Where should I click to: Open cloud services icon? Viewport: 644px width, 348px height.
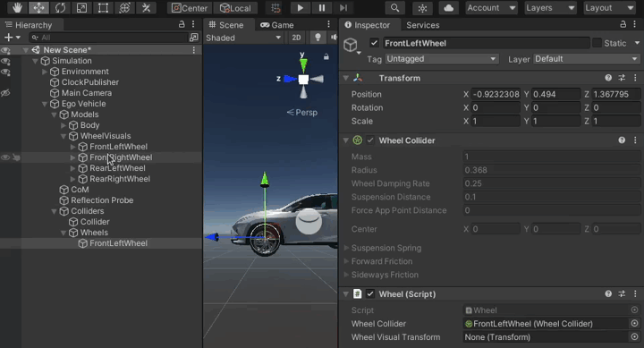(448, 8)
